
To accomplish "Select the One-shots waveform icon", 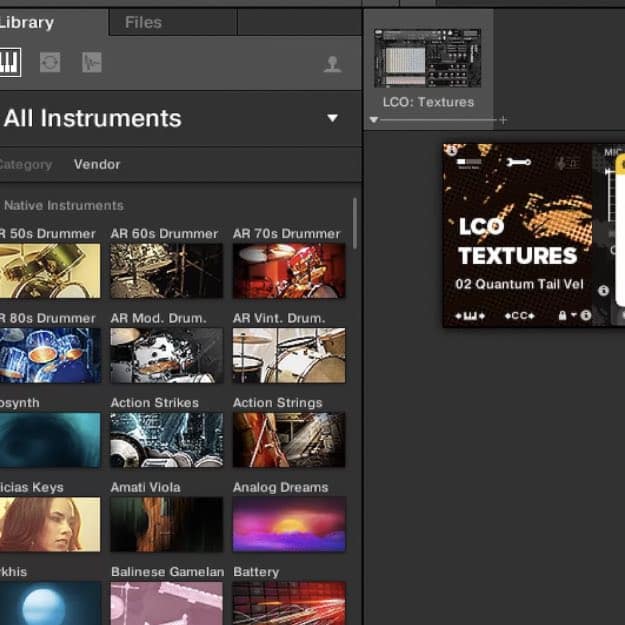I will (x=92, y=62).
